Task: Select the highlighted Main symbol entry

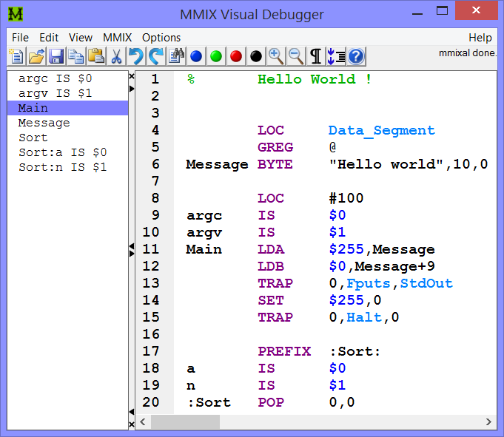Action: click(67, 108)
